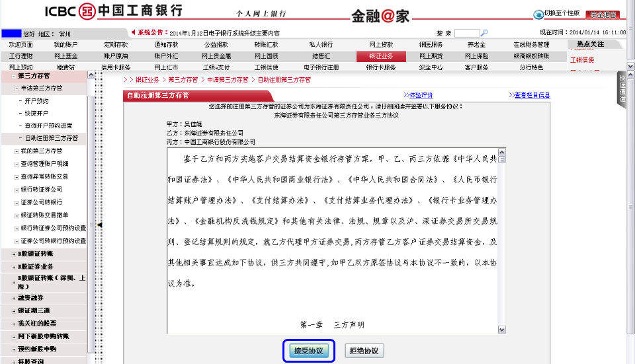Open 我的第三方存管 in the left tree

click(x=42, y=151)
